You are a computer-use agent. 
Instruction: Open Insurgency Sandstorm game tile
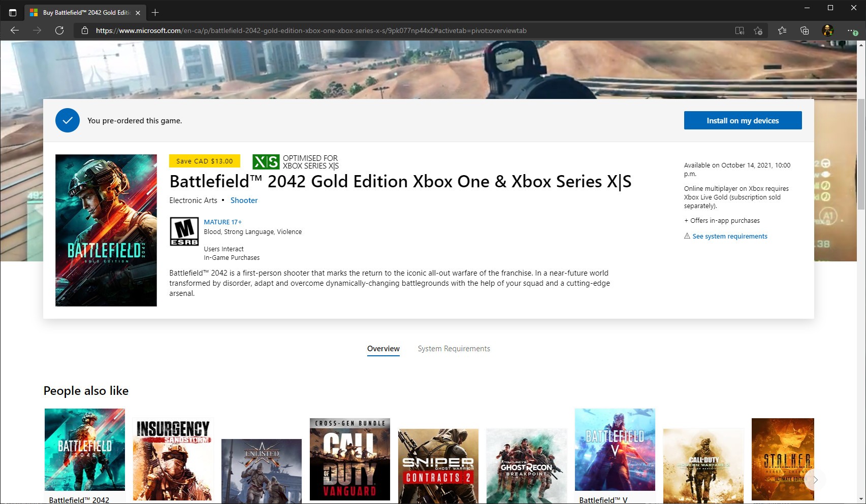click(173, 459)
